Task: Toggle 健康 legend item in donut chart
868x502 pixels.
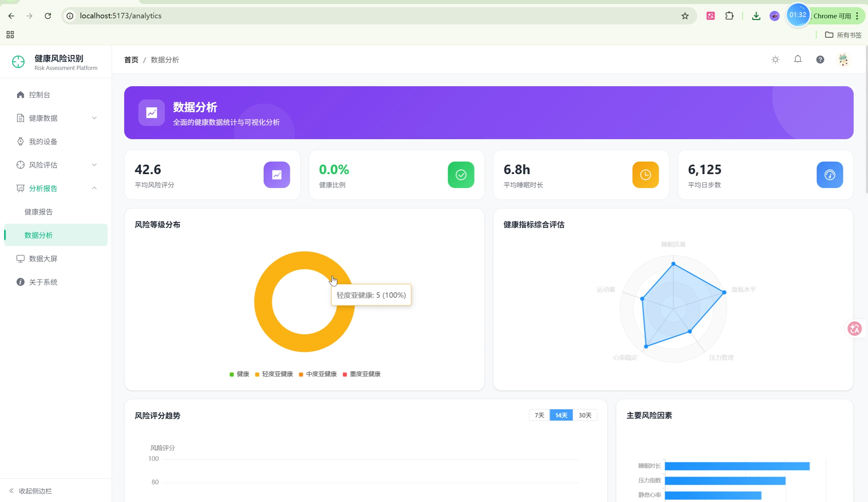Action: (x=239, y=374)
